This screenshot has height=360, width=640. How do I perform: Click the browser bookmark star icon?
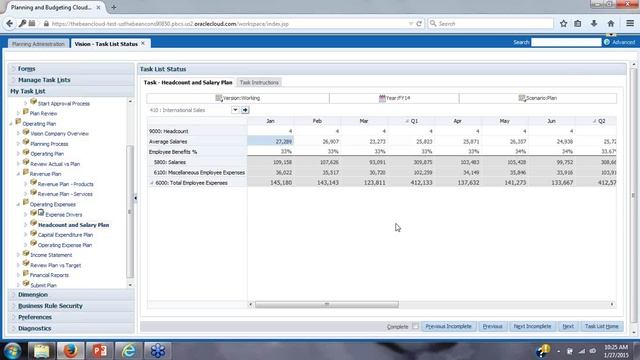point(563,24)
